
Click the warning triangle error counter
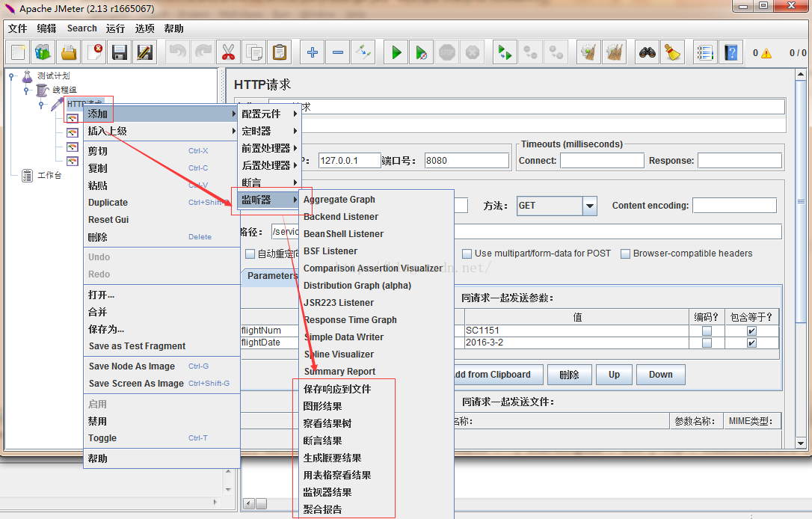[x=766, y=53]
